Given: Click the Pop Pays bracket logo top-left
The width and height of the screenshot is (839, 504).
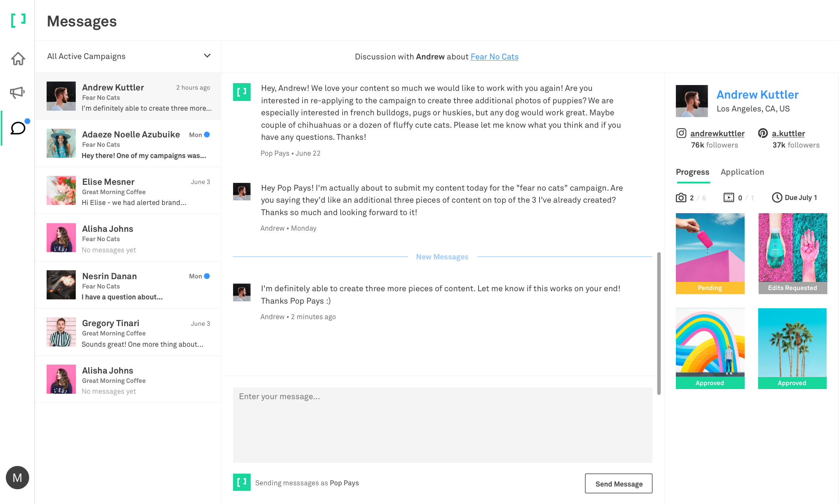Looking at the screenshot, I should (18, 20).
